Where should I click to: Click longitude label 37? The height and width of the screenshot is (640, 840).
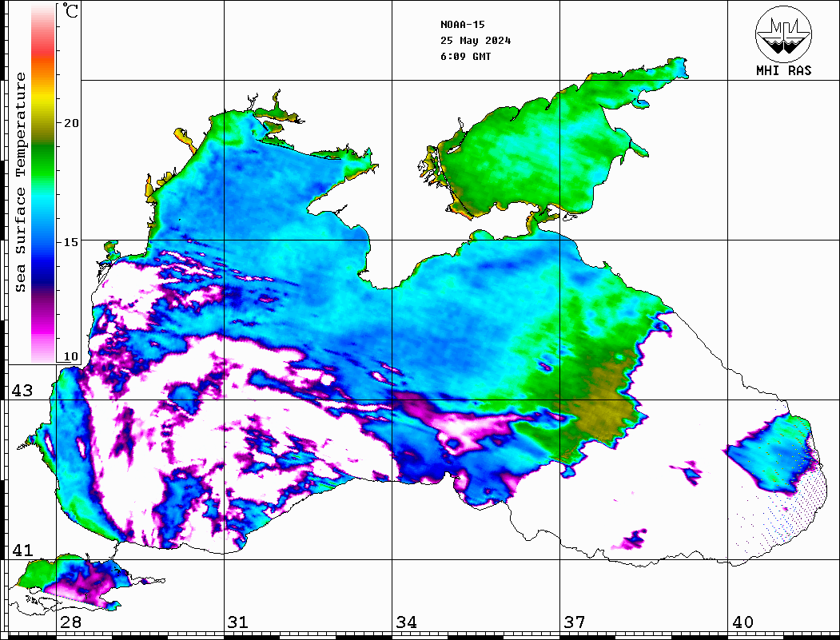[575, 622]
